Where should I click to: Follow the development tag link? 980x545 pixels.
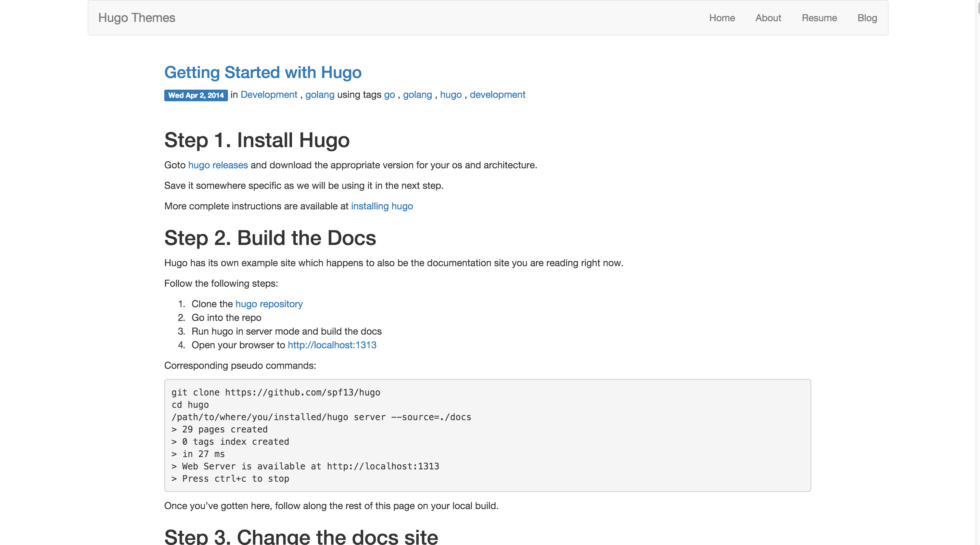point(497,95)
